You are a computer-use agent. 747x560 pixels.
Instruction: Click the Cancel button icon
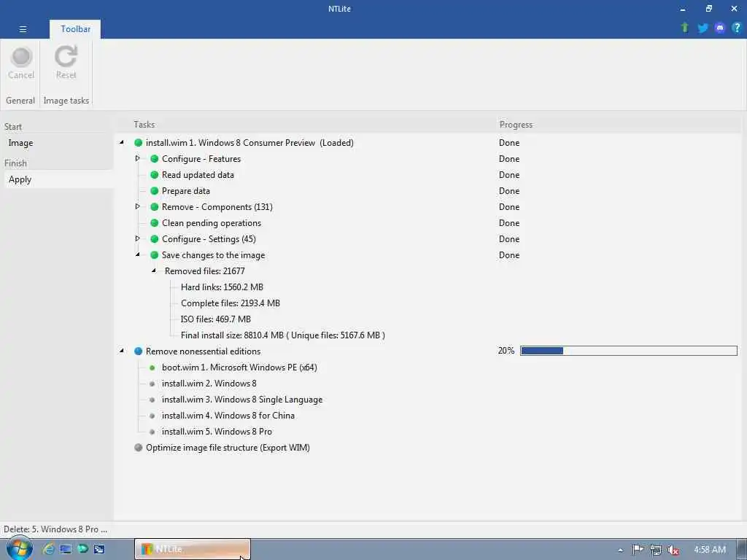[x=21, y=57]
